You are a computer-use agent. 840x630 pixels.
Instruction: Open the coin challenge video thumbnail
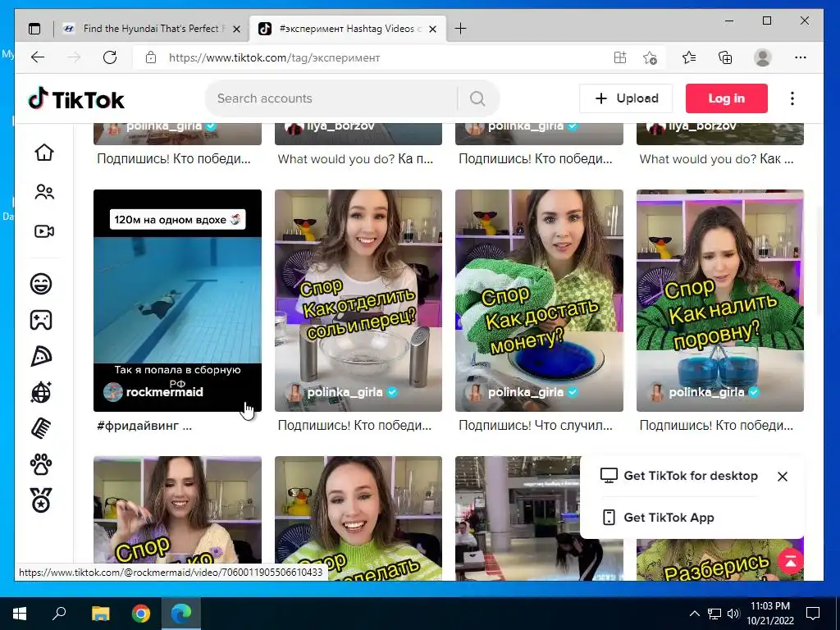(539, 300)
